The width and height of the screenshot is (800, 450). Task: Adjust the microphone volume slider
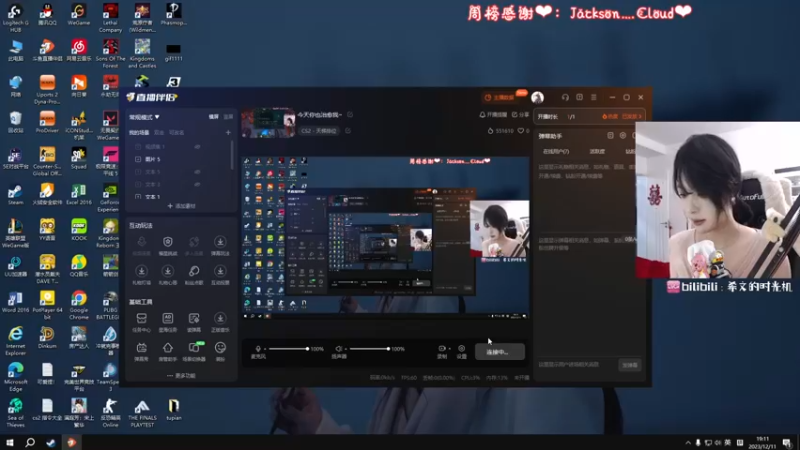(289, 349)
